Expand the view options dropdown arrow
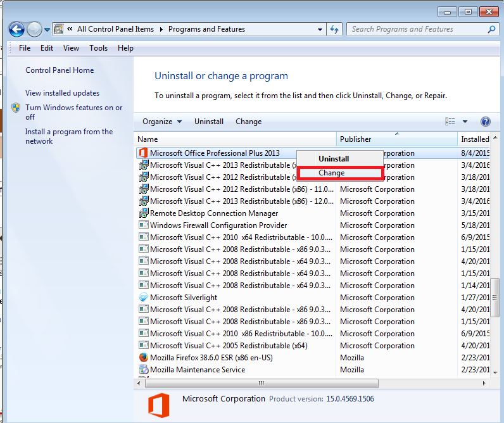 (465, 122)
